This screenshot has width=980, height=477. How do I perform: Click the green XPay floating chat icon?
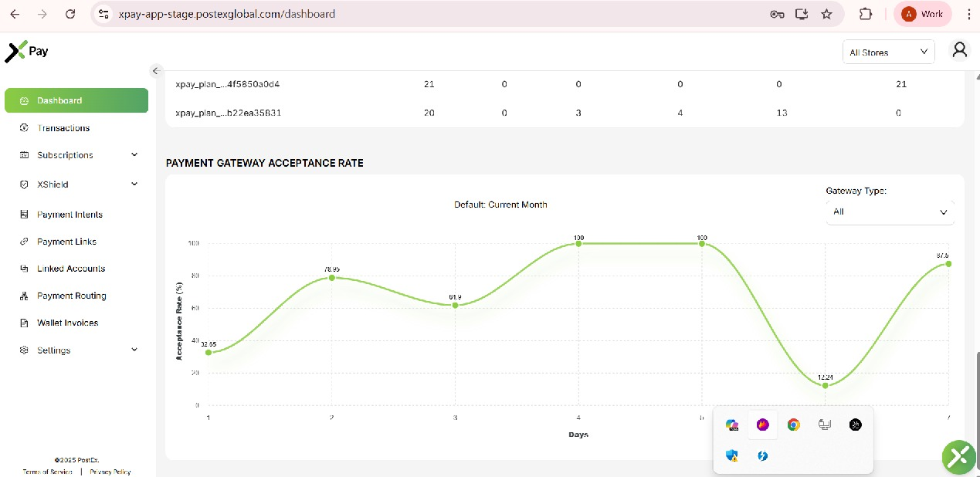click(x=958, y=457)
